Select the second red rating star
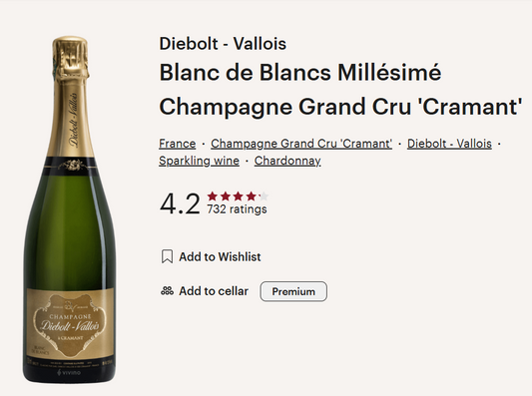The height and width of the screenshot is (396, 532). click(226, 196)
